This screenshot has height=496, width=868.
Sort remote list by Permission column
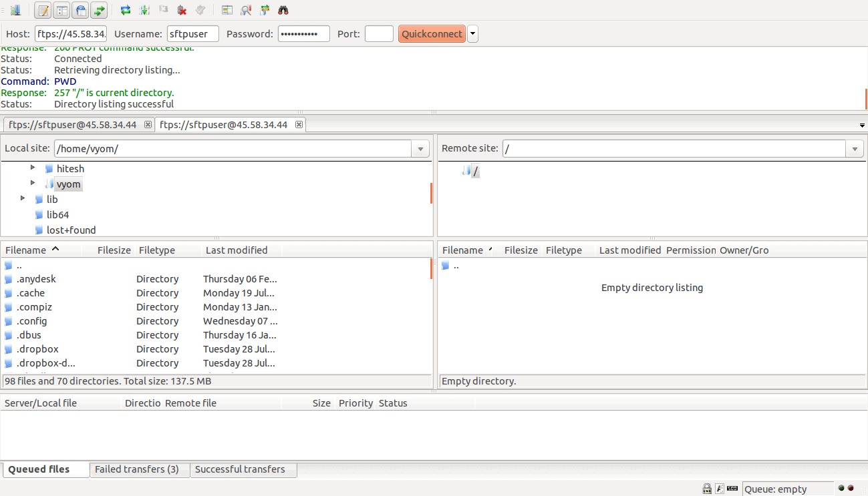[x=690, y=250]
